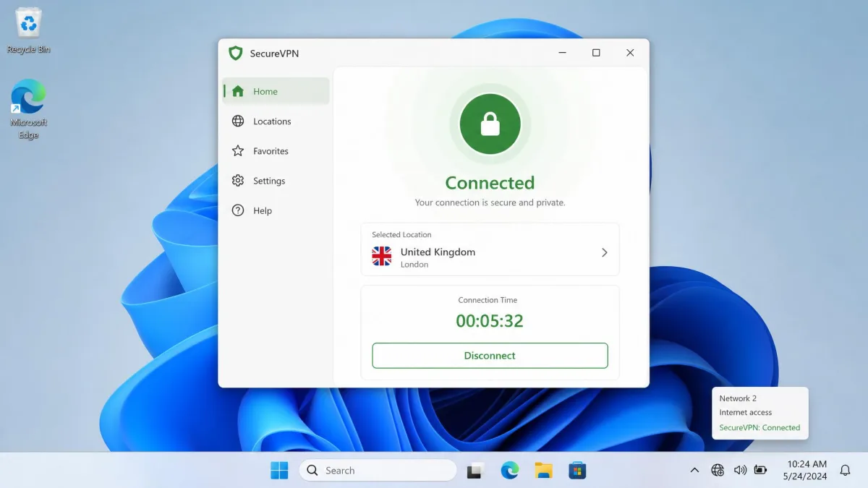
Task: Expand the location chevron arrow
Action: coord(605,252)
